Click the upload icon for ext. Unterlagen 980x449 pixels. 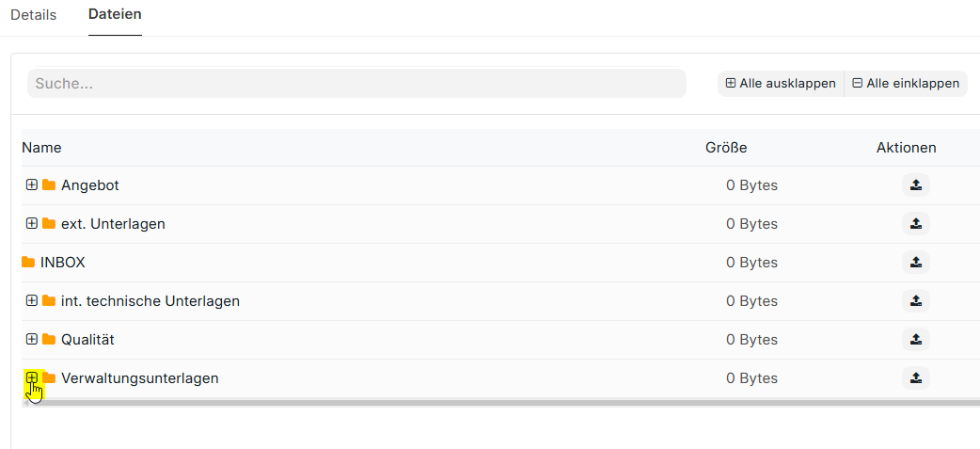pos(915,224)
